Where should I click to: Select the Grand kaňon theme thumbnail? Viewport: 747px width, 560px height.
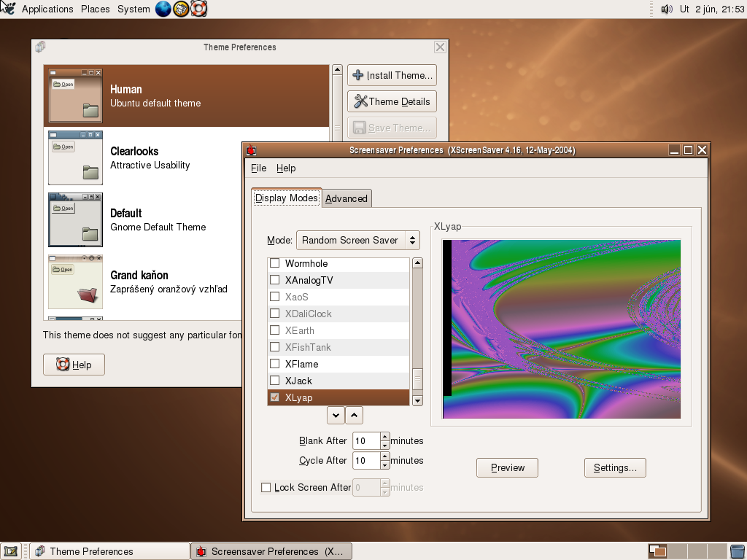(75, 281)
